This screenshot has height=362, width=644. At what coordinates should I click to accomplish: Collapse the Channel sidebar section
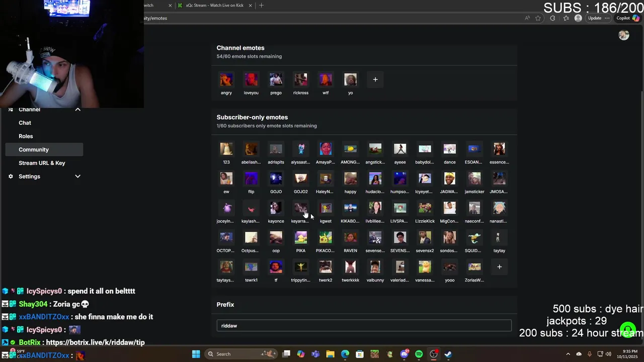(x=77, y=110)
